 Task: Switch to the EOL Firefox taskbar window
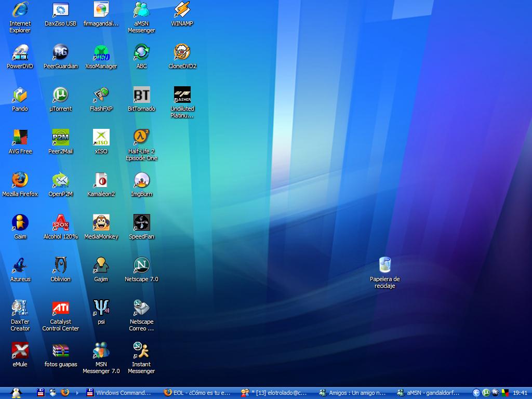(x=197, y=393)
